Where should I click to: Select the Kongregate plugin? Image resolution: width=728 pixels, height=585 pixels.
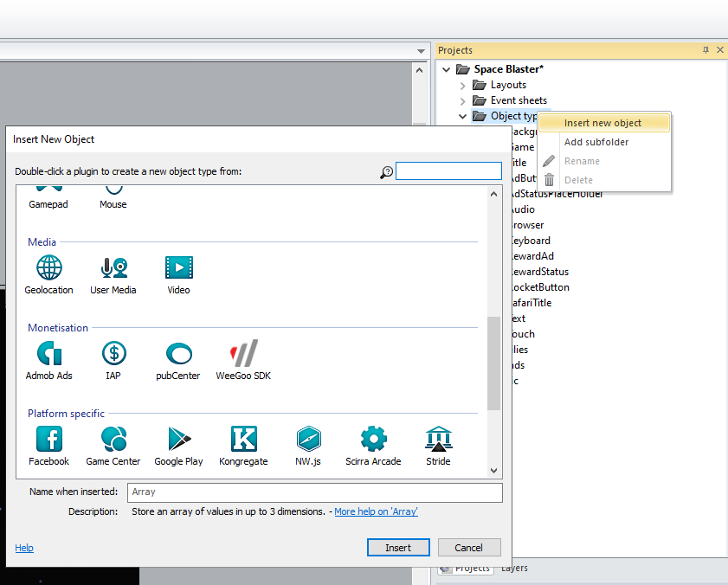(243, 439)
